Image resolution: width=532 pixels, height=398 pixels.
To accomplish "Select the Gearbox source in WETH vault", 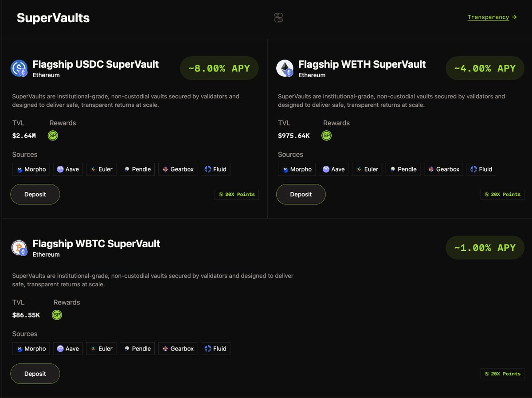I will [x=443, y=169].
